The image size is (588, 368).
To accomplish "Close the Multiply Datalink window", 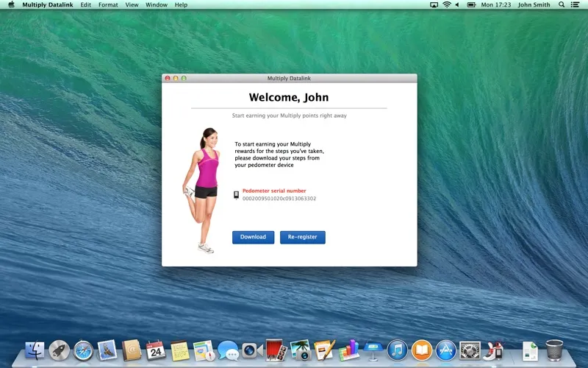I will [x=168, y=78].
